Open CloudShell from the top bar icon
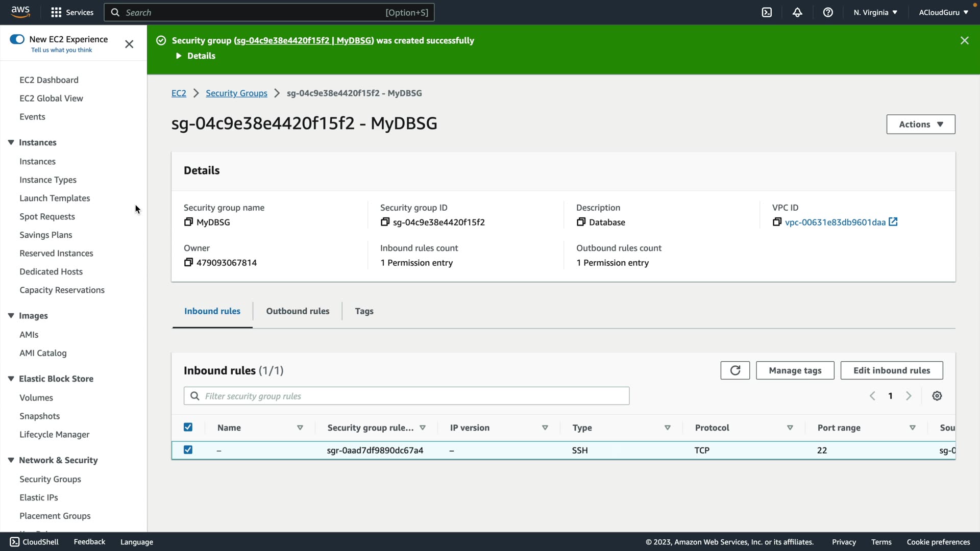Image resolution: width=980 pixels, height=551 pixels. [x=767, y=12]
